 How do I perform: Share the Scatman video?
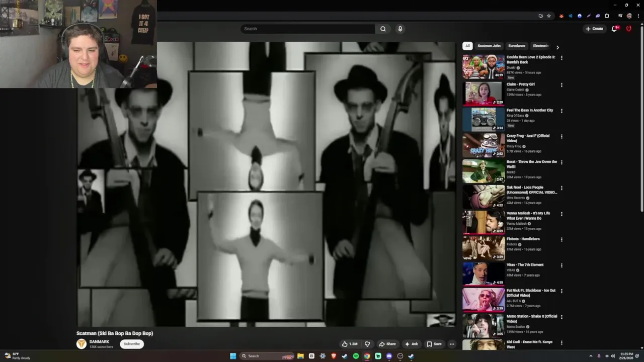(x=387, y=344)
